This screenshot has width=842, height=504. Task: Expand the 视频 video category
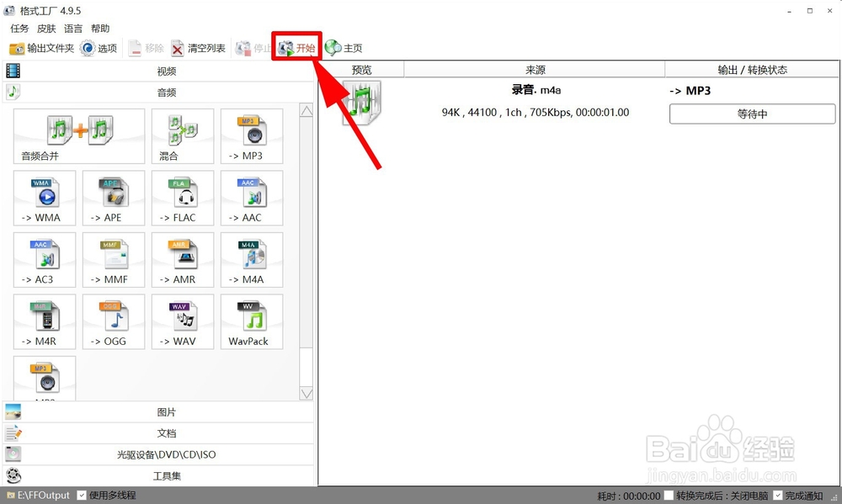click(x=159, y=71)
